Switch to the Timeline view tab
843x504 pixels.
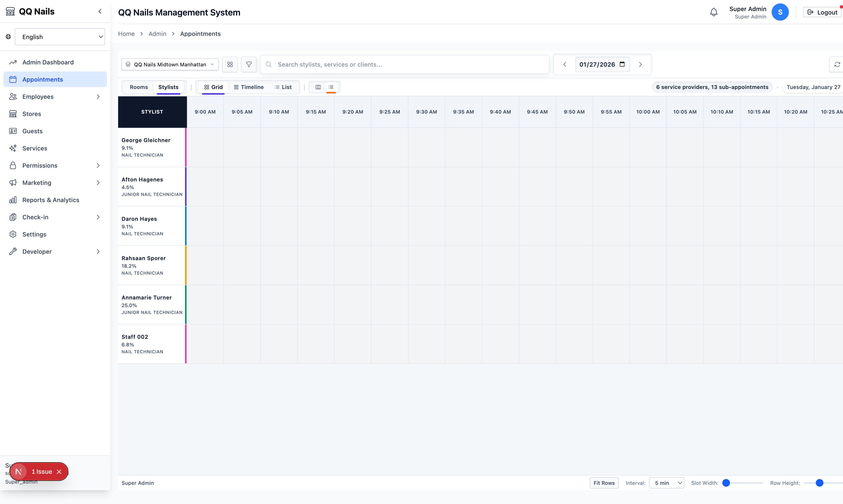tap(249, 87)
